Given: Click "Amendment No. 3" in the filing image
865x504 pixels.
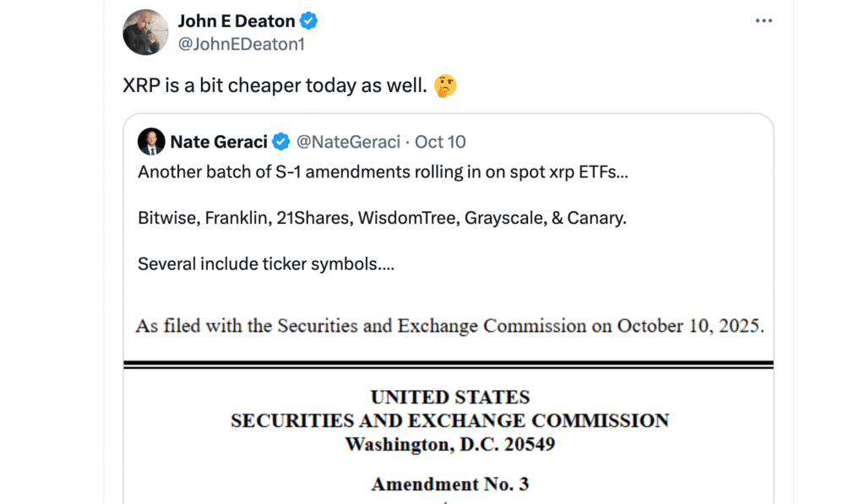Looking at the screenshot, I should pyautogui.click(x=449, y=485).
